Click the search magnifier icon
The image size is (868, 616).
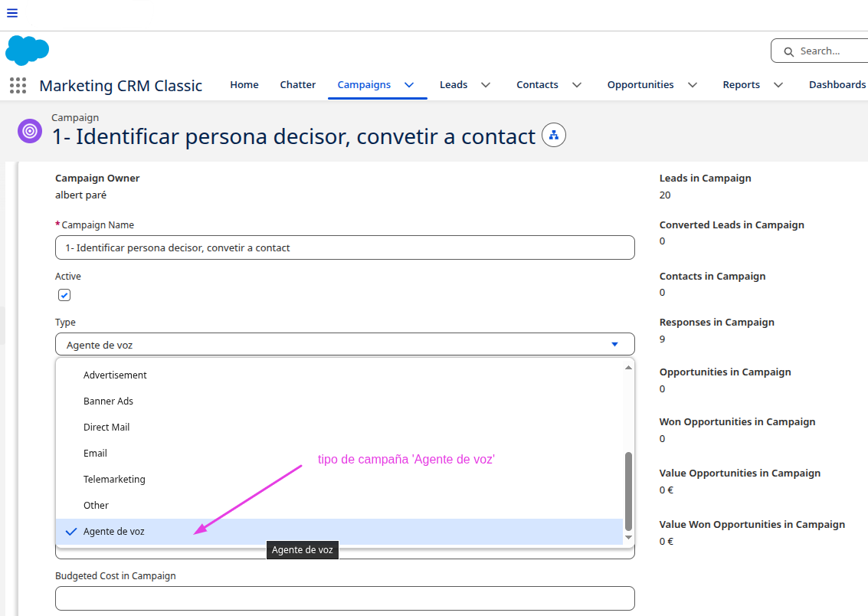click(x=789, y=51)
